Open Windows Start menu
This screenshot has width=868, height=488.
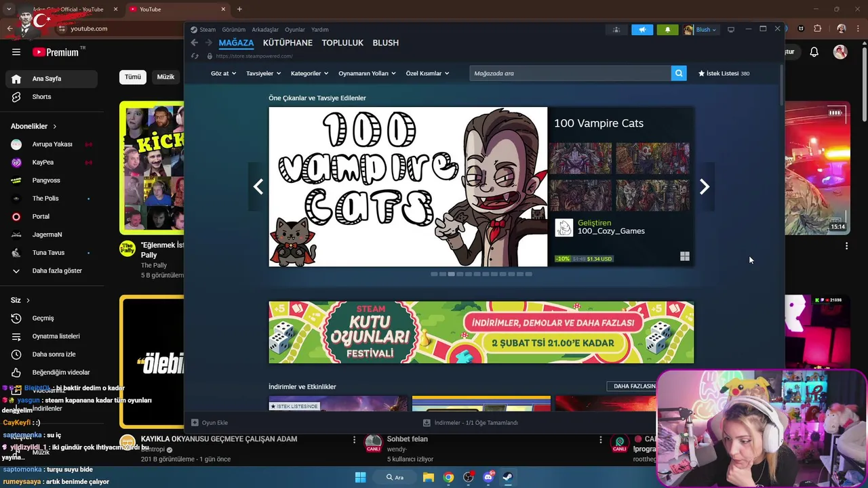point(361,477)
